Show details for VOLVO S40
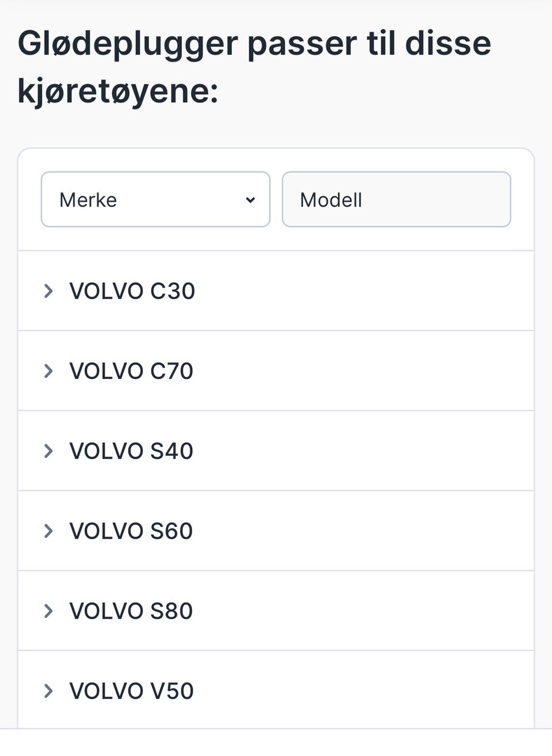 [131, 451]
